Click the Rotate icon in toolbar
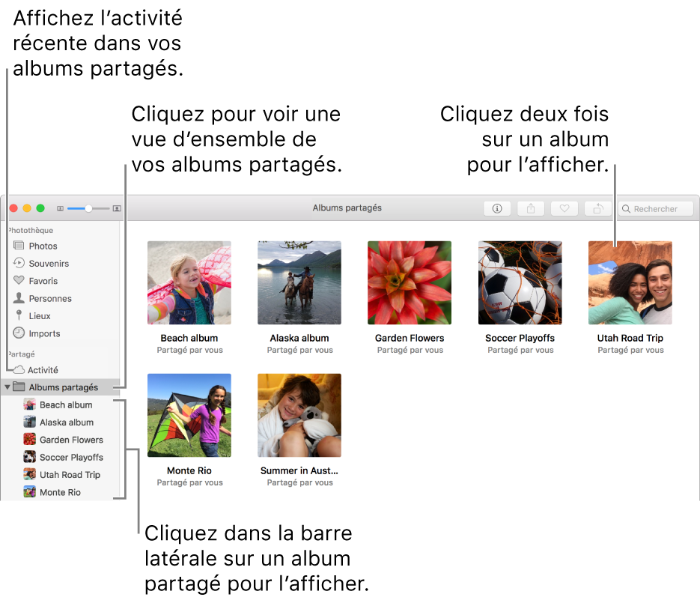 click(x=598, y=209)
